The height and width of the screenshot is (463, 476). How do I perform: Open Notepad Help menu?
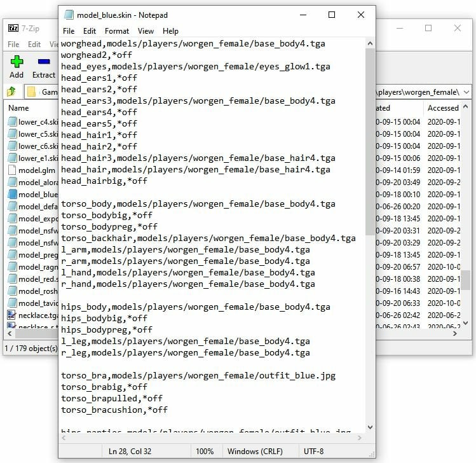[170, 31]
